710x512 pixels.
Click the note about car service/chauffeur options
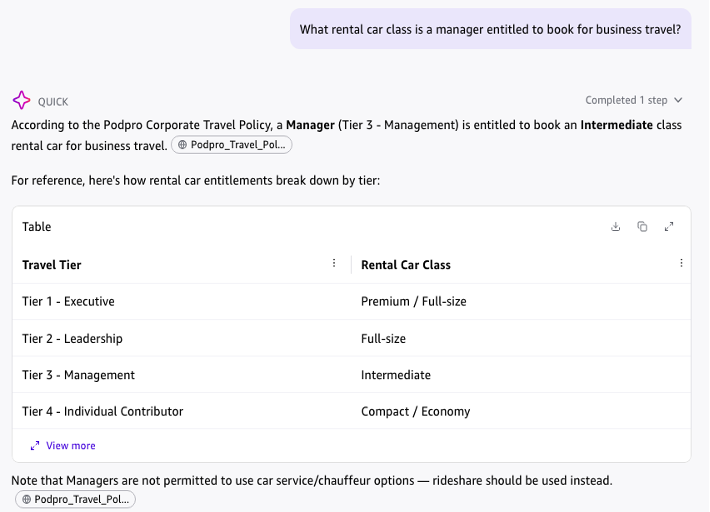[x=312, y=480]
